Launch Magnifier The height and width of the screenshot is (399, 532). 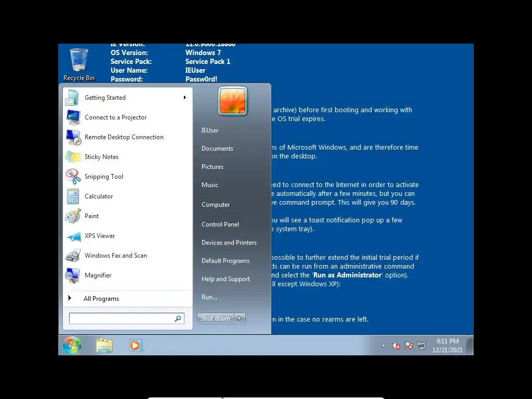[x=128, y=275]
